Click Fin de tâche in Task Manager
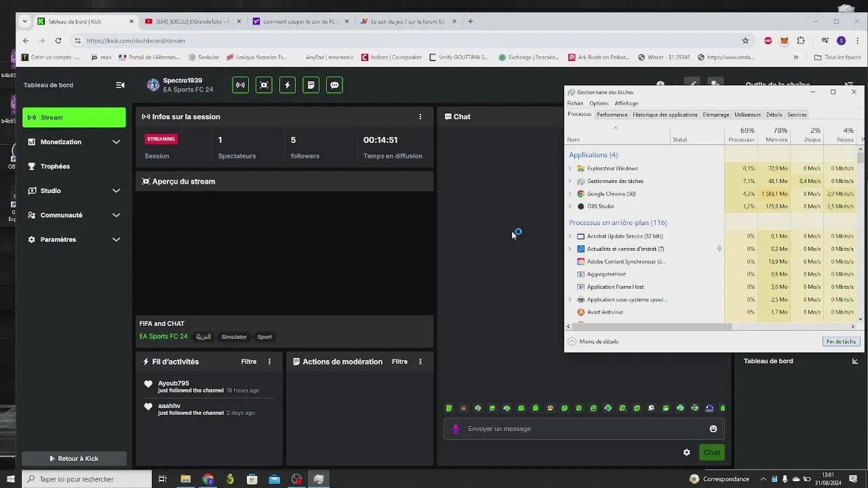The height and width of the screenshot is (488, 868). click(x=841, y=342)
